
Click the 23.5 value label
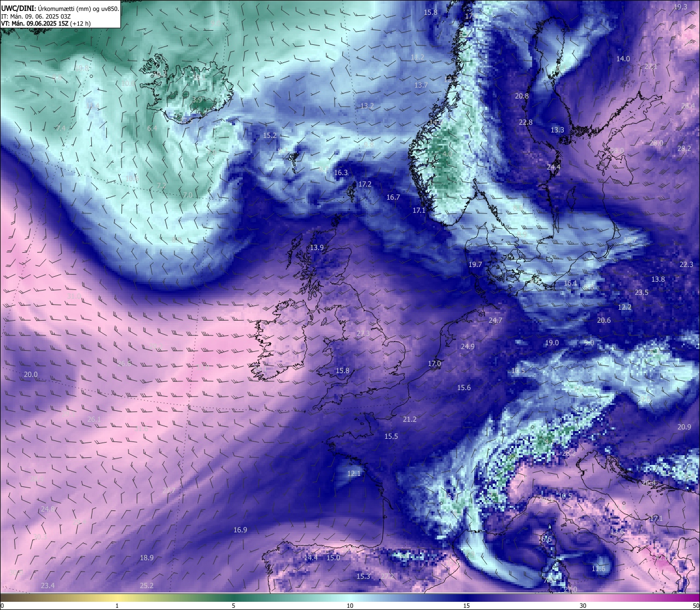pyautogui.click(x=641, y=293)
